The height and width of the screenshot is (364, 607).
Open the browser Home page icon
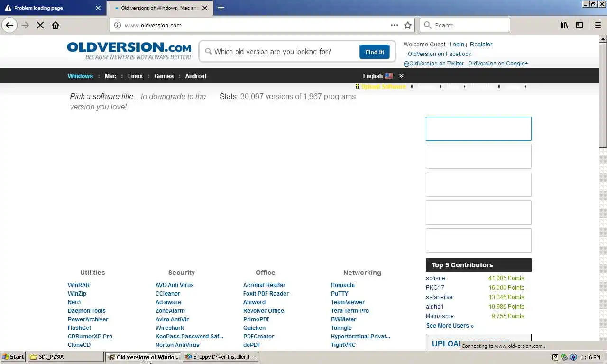point(55,25)
